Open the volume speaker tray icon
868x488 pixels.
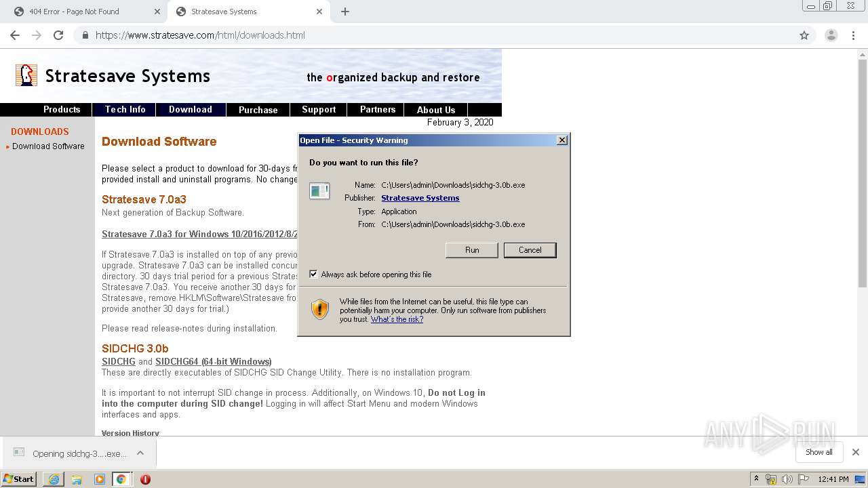[x=787, y=479]
